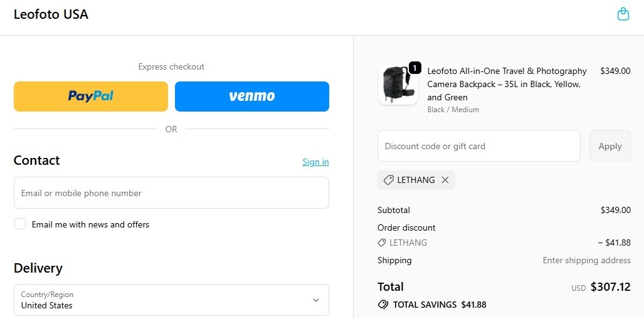644x319 pixels.
Task: Remove the LETHANG discount code chip
Action: (x=445, y=180)
